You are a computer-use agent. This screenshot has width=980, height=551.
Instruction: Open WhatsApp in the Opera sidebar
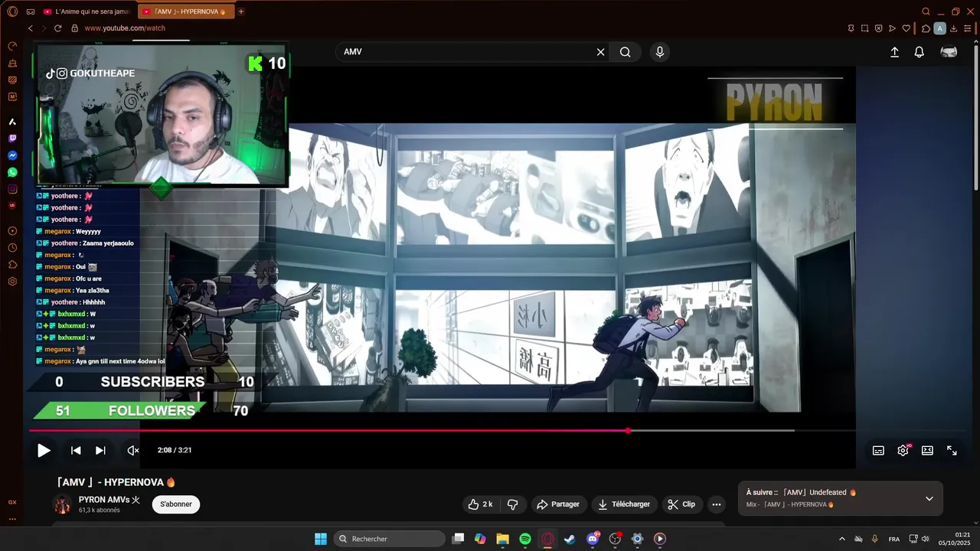pyautogui.click(x=12, y=172)
